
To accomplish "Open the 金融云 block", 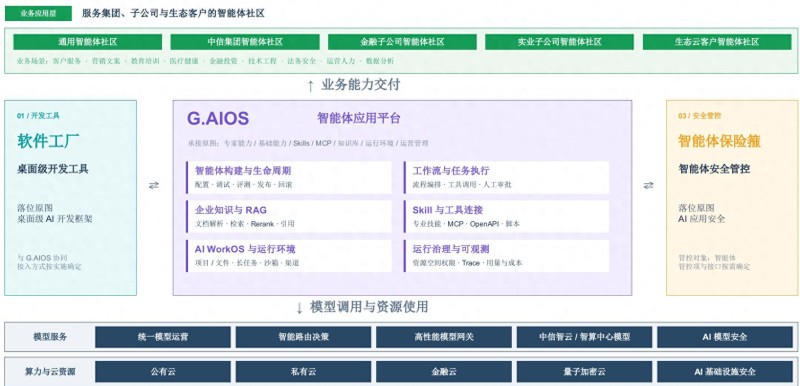I will point(444,372).
